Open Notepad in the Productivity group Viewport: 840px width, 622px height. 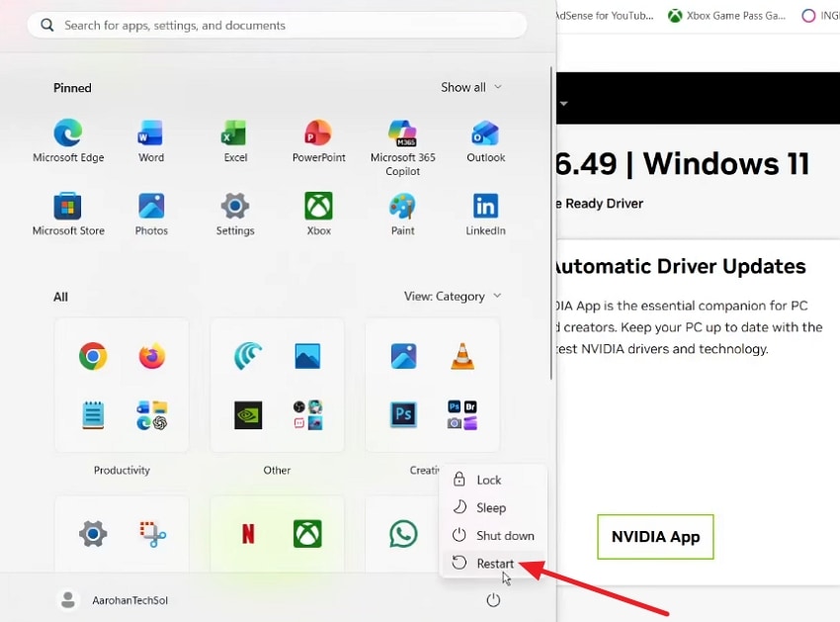[x=93, y=415]
